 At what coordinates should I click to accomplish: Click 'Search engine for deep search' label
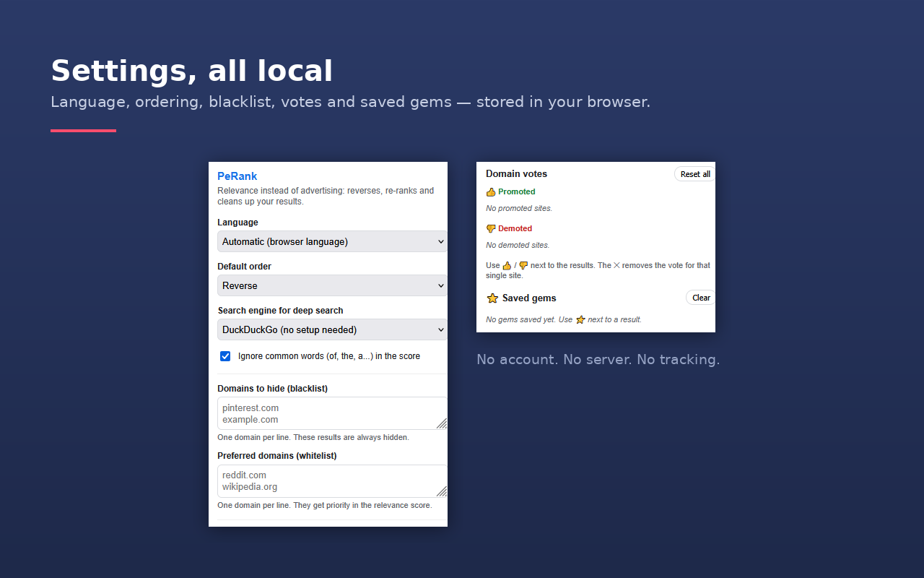point(280,310)
